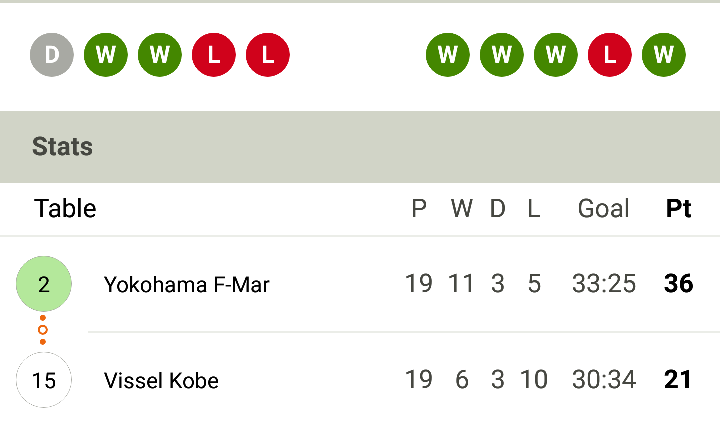The image size is (720, 425).
Task: Click Yokohama's 36 points value
Action: coord(678,284)
